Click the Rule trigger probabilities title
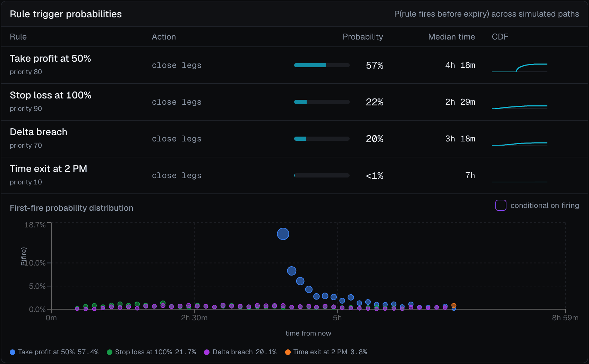This screenshot has width=589, height=364. (x=66, y=14)
